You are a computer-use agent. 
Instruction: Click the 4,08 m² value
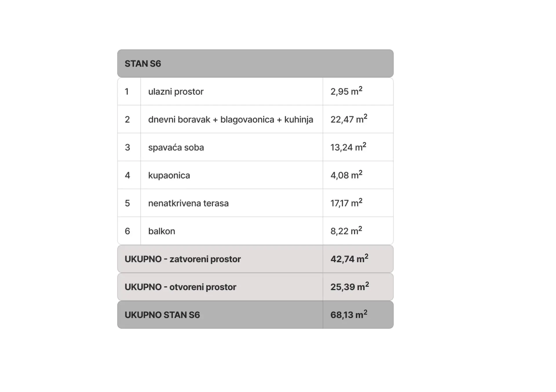(346, 175)
